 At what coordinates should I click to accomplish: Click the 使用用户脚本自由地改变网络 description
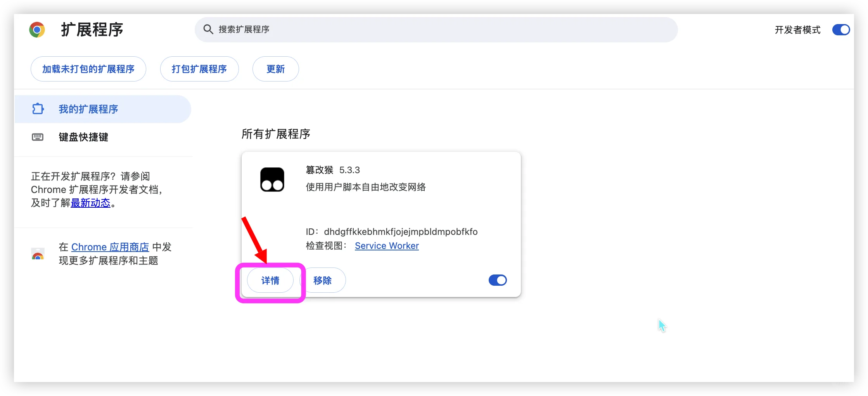[x=366, y=187]
